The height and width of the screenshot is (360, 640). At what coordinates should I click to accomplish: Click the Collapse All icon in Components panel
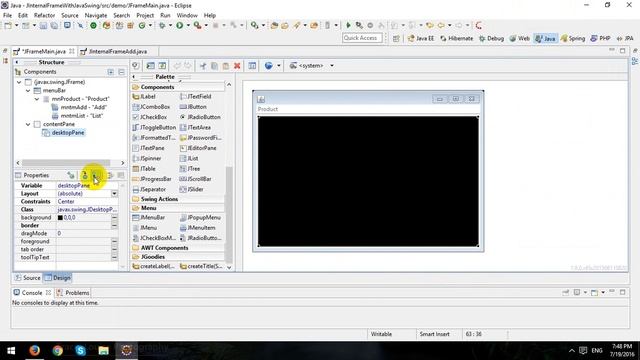pos(121,72)
